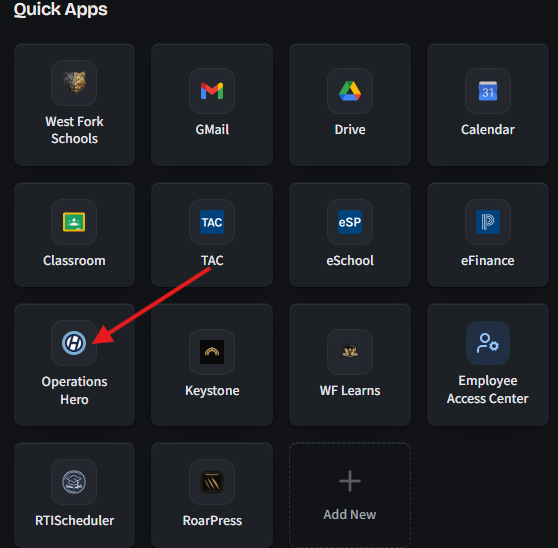Image resolution: width=558 pixels, height=548 pixels.
Task: Click the TAC label text
Action: tap(212, 260)
